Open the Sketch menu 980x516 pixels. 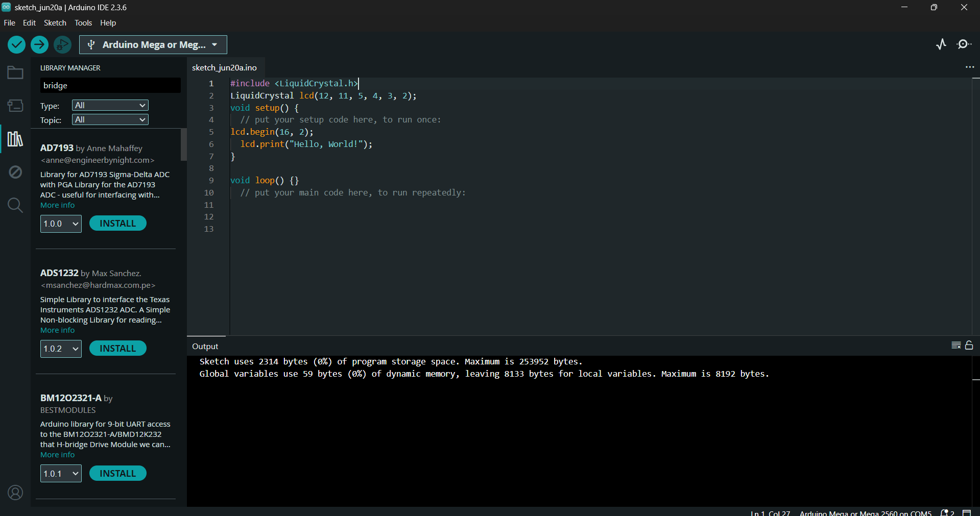point(55,23)
